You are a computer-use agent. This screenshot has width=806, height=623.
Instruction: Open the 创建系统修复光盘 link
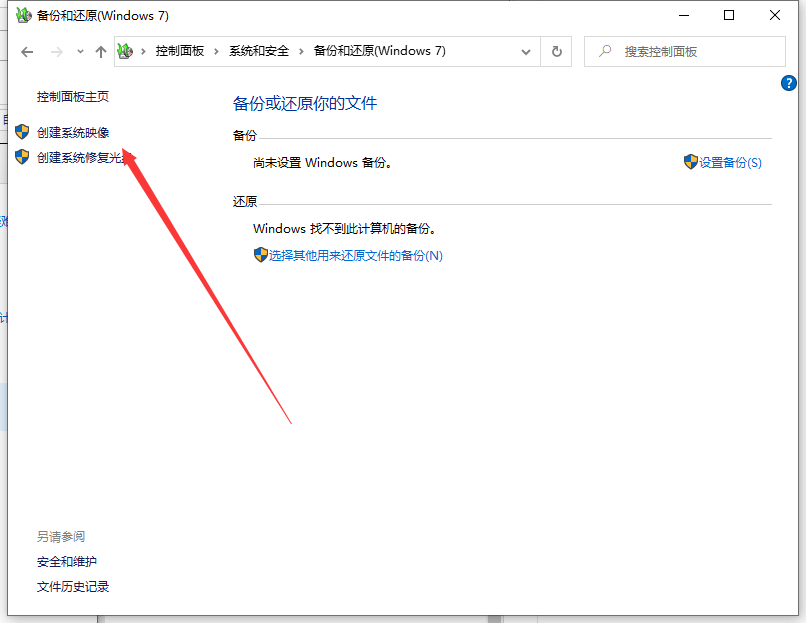click(x=80, y=157)
